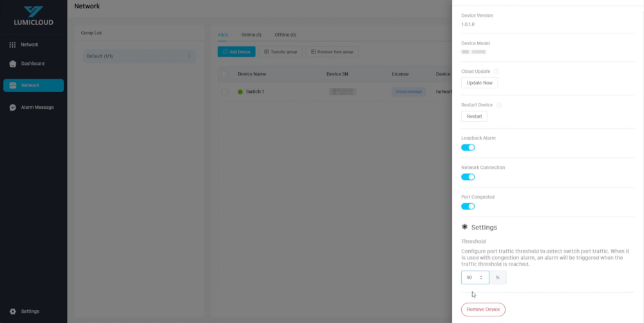Open Dashboard from the sidebar
Screen dimensions: 644x323
[32, 64]
